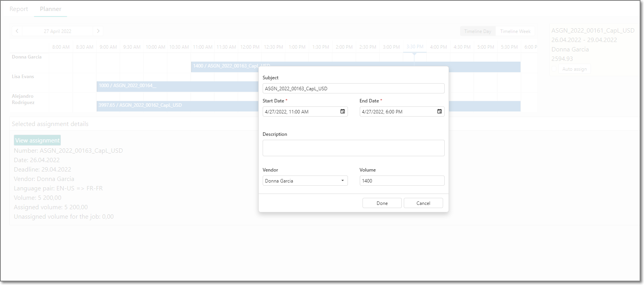This screenshot has width=644, height=285.
Task: Click the Alejandro Rodriguez resource row label
Action: click(23, 99)
